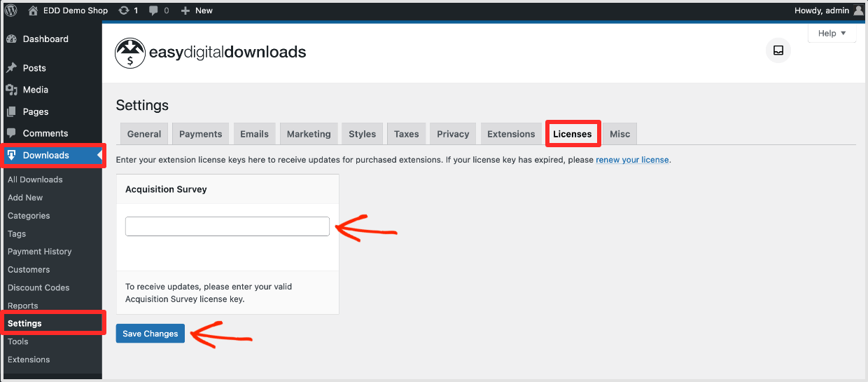This screenshot has width=868, height=382.
Task: Open Categories submenu
Action: click(x=29, y=216)
